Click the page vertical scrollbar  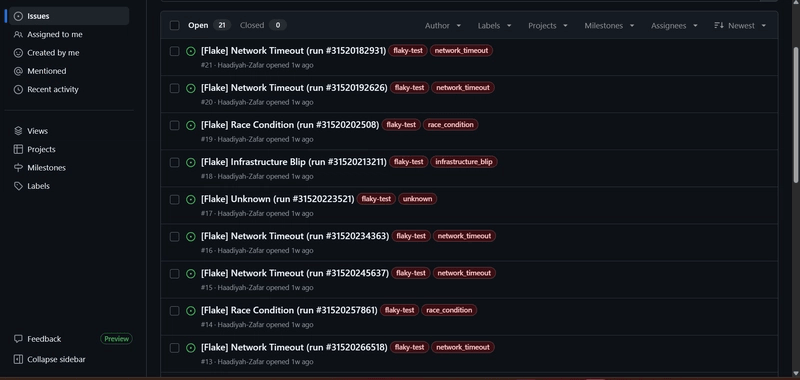[x=796, y=115]
